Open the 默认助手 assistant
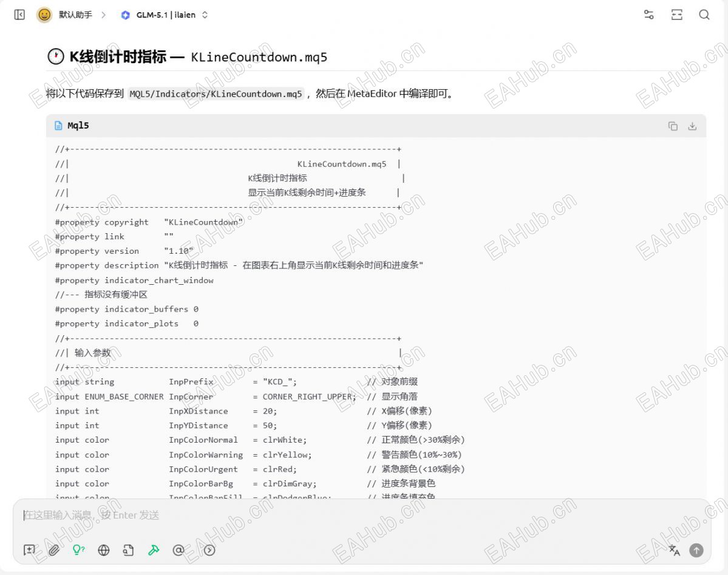728x575 pixels. point(75,15)
